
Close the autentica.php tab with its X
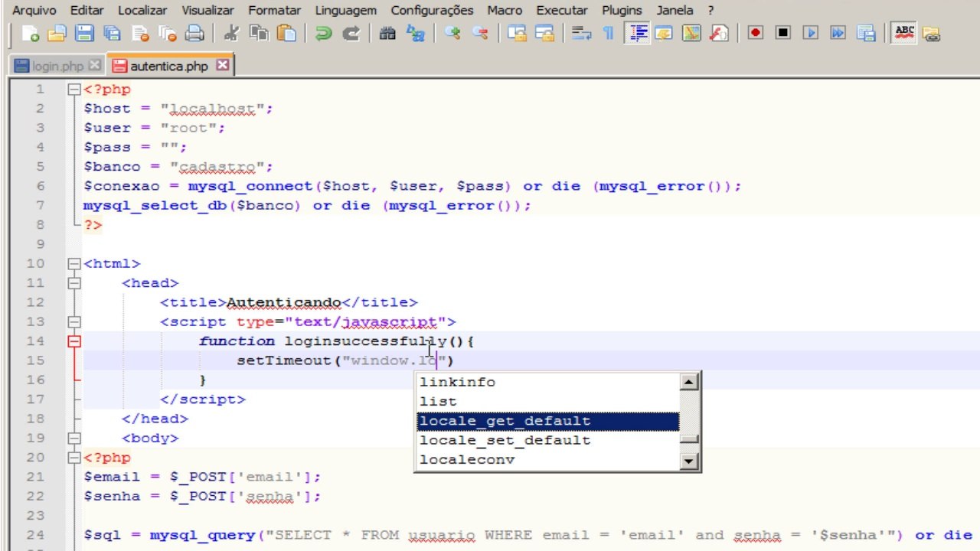coord(222,65)
